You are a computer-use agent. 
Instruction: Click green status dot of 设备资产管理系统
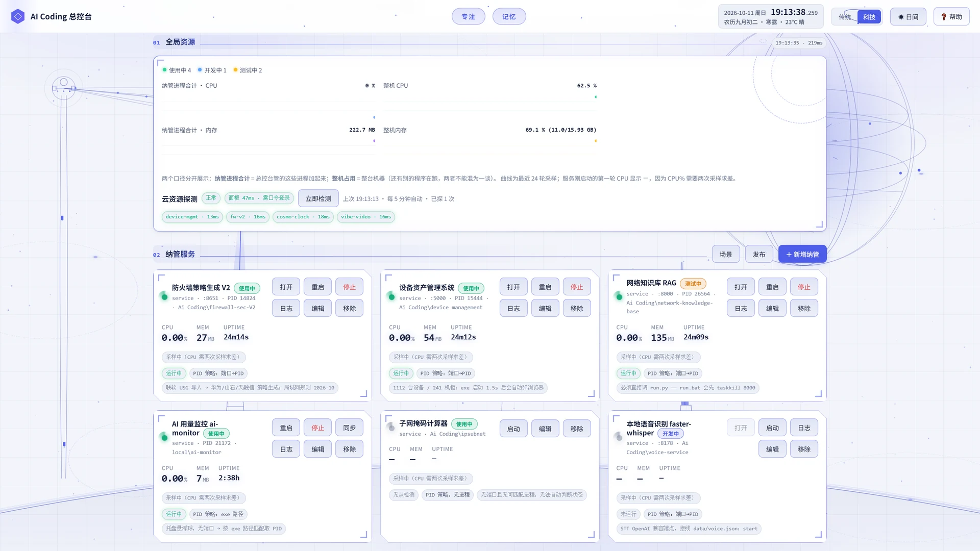pos(391,296)
